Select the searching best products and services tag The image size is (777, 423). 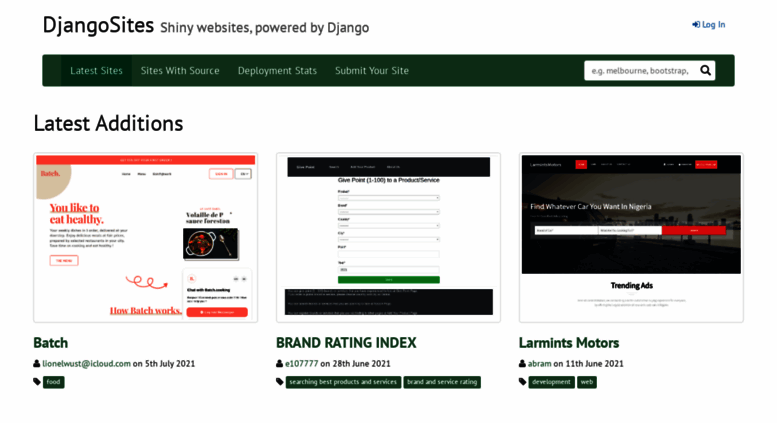pyautogui.click(x=343, y=382)
